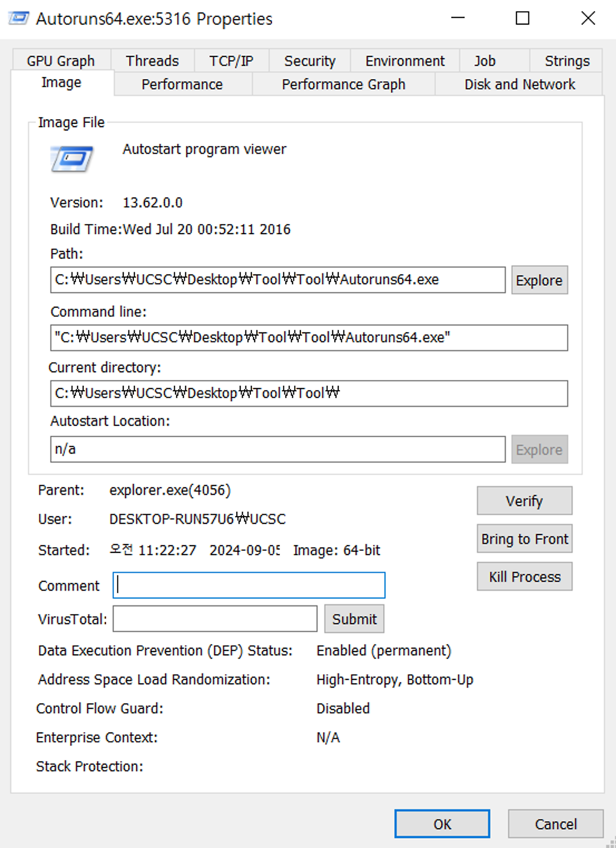This screenshot has height=848, width=616.
Task: Click the Kill Process button
Action: [x=525, y=576]
